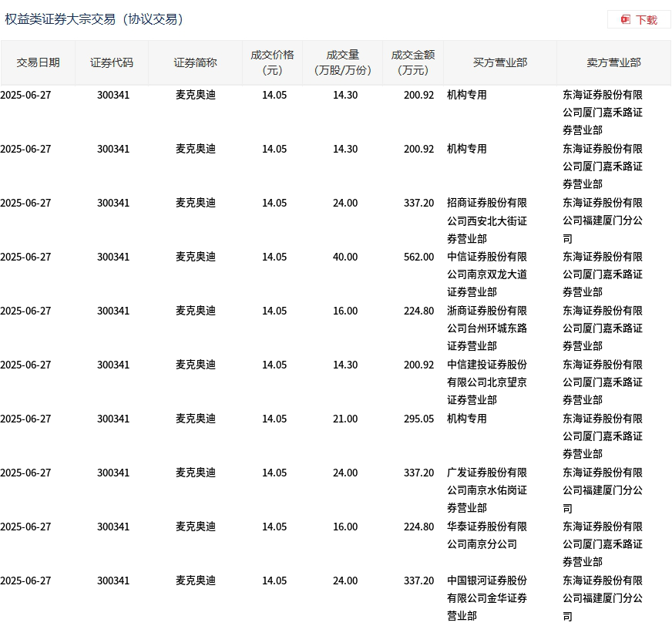Click the 证券代码 column header

pos(112,62)
